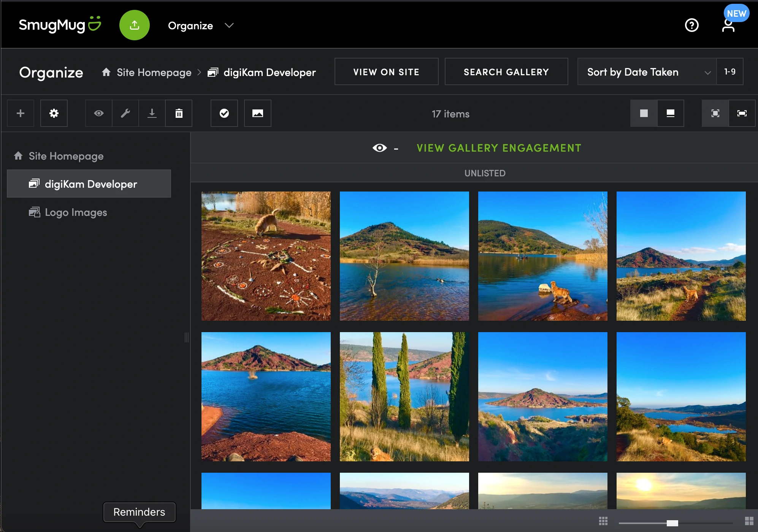Click the checkmark select-all icon
This screenshot has height=532, width=758.
click(224, 113)
